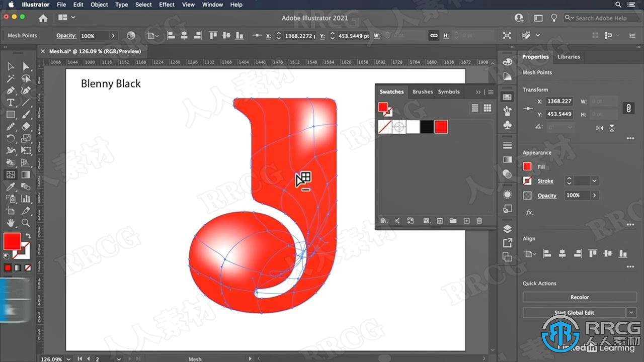The height and width of the screenshot is (362, 644).
Task: Click the Fill color in Appearance
Action: click(x=527, y=167)
